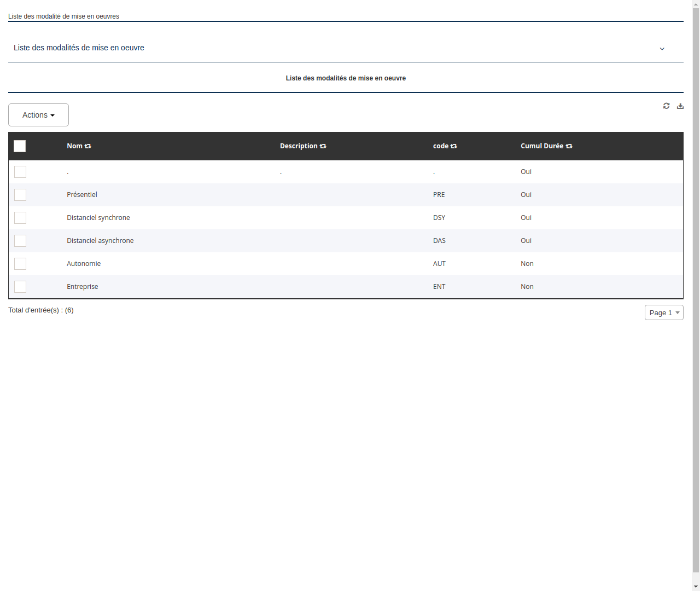Open the Liste des modalité breadcrumb link

pyautogui.click(x=63, y=16)
